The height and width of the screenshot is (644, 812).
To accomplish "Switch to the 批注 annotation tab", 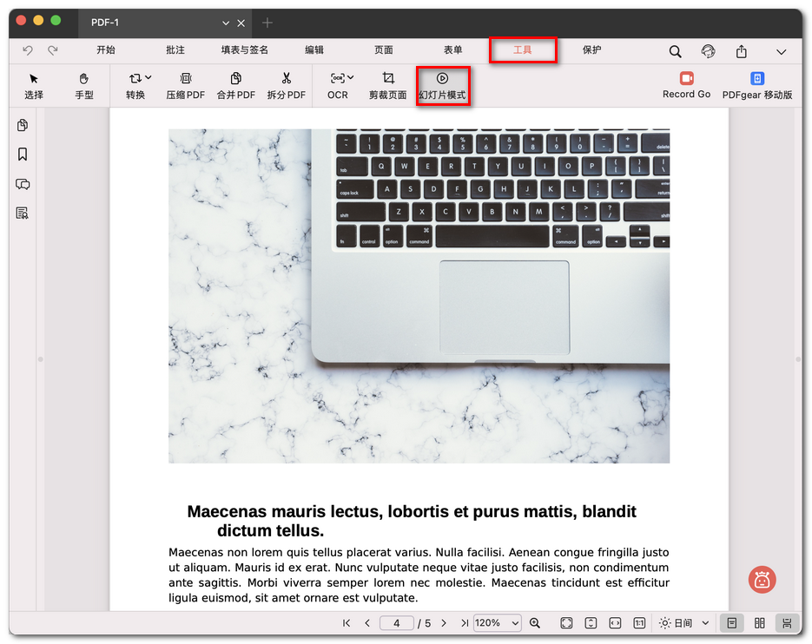I will pos(175,50).
